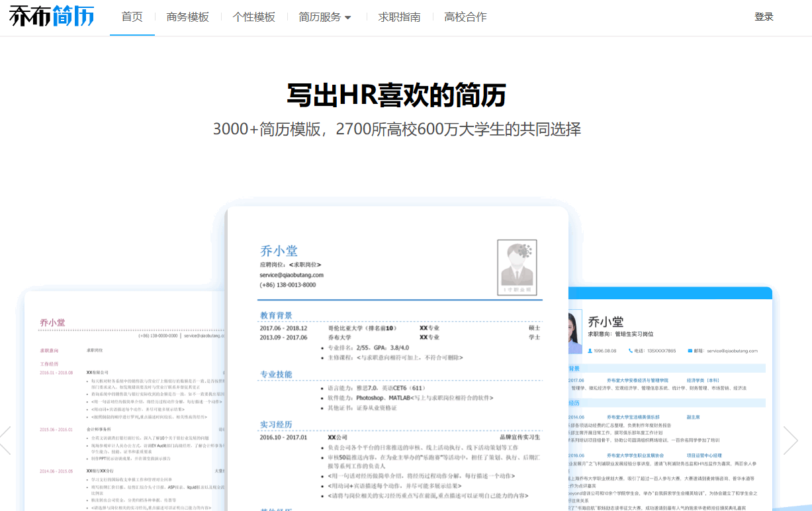The width and height of the screenshot is (812, 511).
Task: Show previous template with left arrow
Action: click(5, 440)
